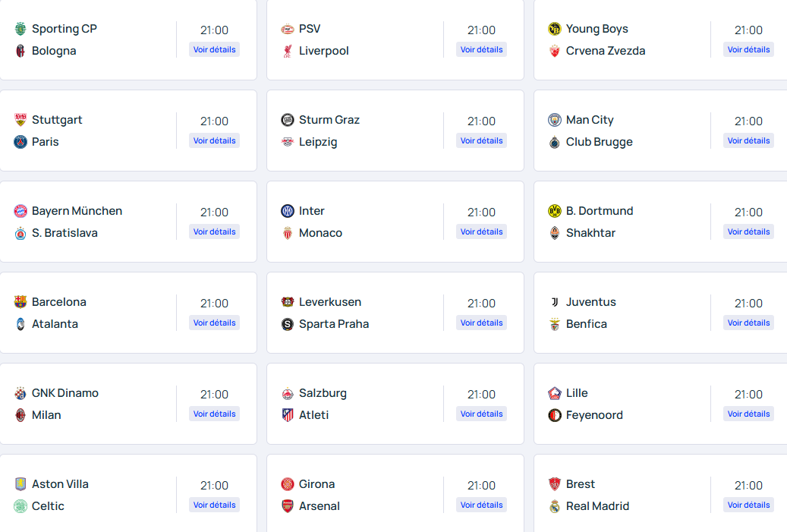Click the B. Dortmund club logo
The width and height of the screenshot is (787, 532).
(x=555, y=211)
